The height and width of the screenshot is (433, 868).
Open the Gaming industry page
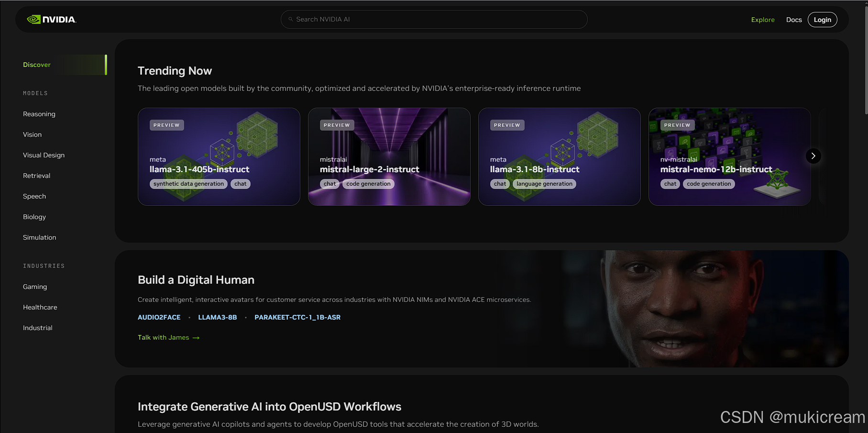35,287
